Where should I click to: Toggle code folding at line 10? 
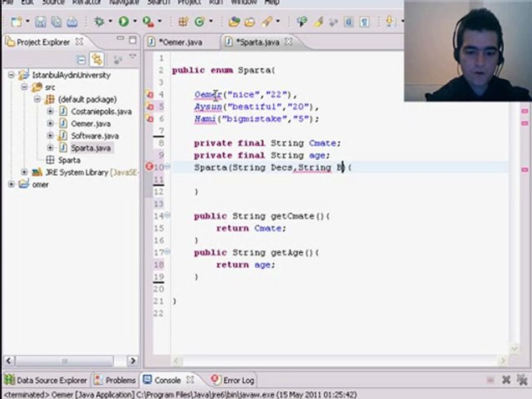point(167,166)
